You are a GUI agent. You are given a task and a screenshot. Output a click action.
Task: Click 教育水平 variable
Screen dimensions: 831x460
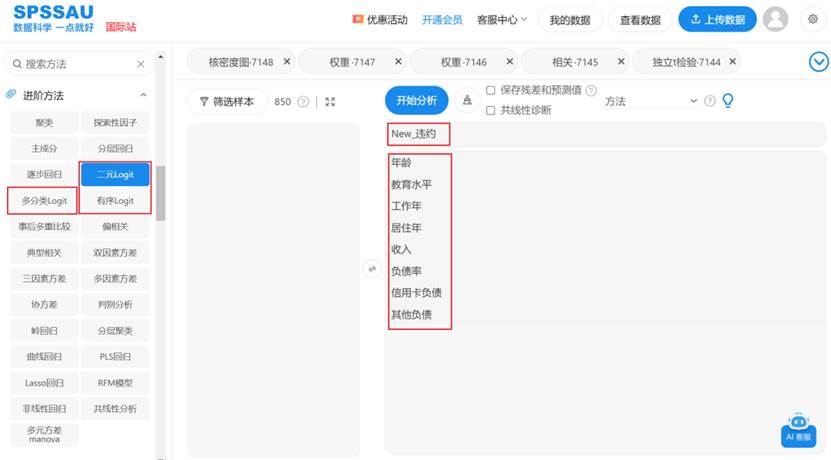411,184
